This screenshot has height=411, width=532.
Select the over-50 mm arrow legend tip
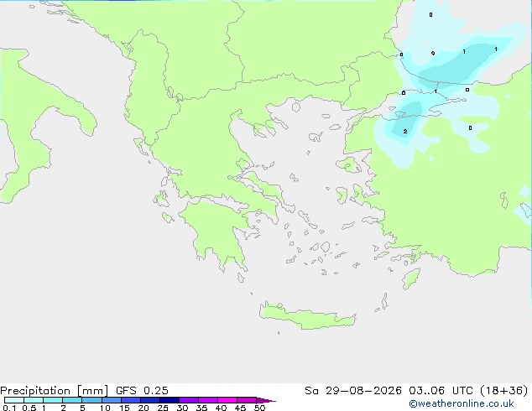point(266,400)
